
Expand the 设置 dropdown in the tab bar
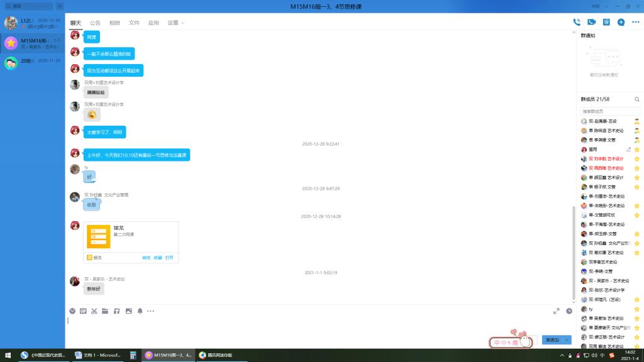pyautogui.click(x=175, y=23)
